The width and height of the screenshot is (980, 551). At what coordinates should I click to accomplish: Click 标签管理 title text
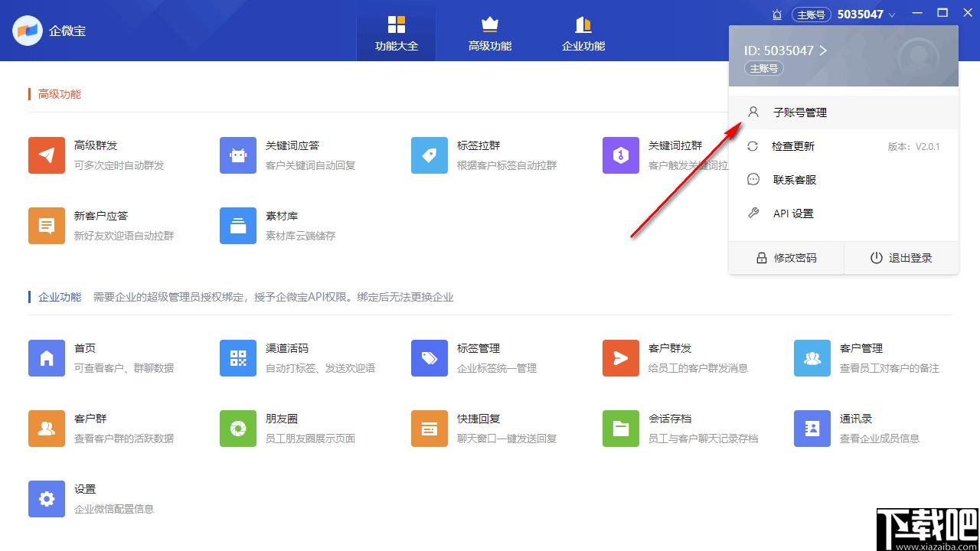point(479,348)
